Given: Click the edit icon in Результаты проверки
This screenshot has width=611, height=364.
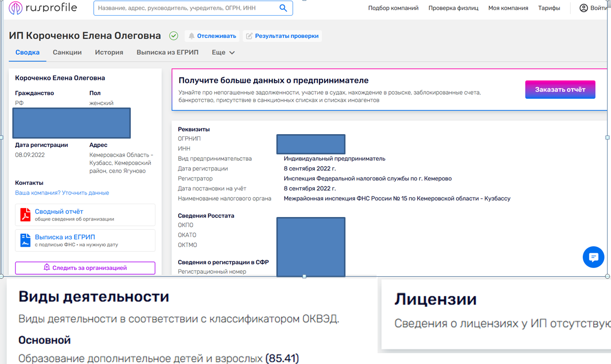Looking at the screenshot, I should tap(249, 36).
